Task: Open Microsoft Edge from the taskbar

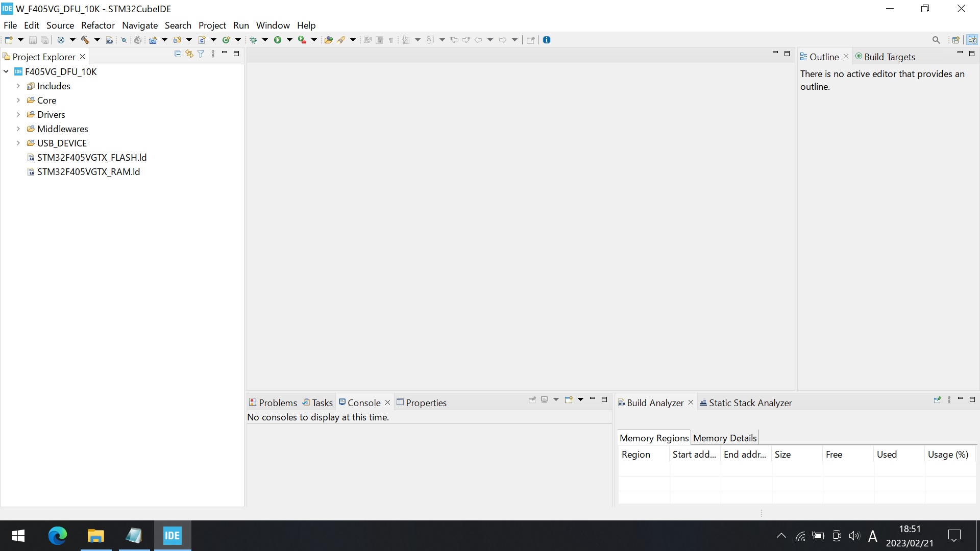Action: [57, 536]
